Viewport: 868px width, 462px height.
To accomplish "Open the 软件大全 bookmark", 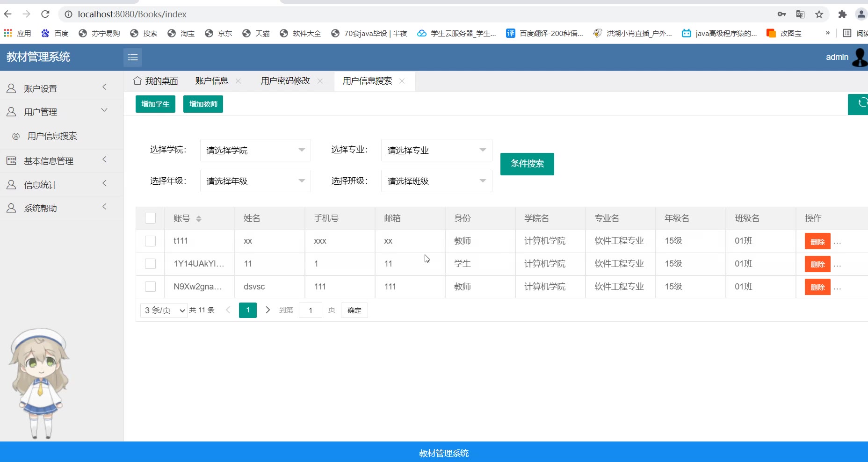I will point(300,33).
